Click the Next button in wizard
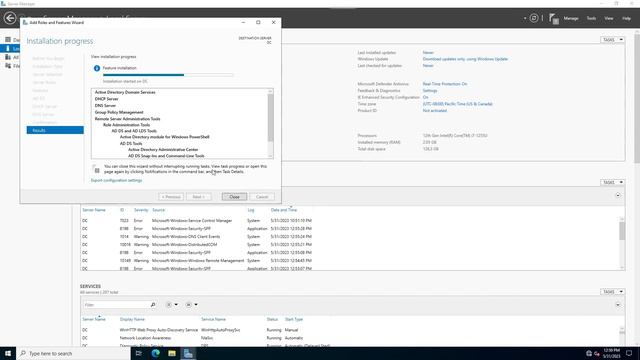 199,197
